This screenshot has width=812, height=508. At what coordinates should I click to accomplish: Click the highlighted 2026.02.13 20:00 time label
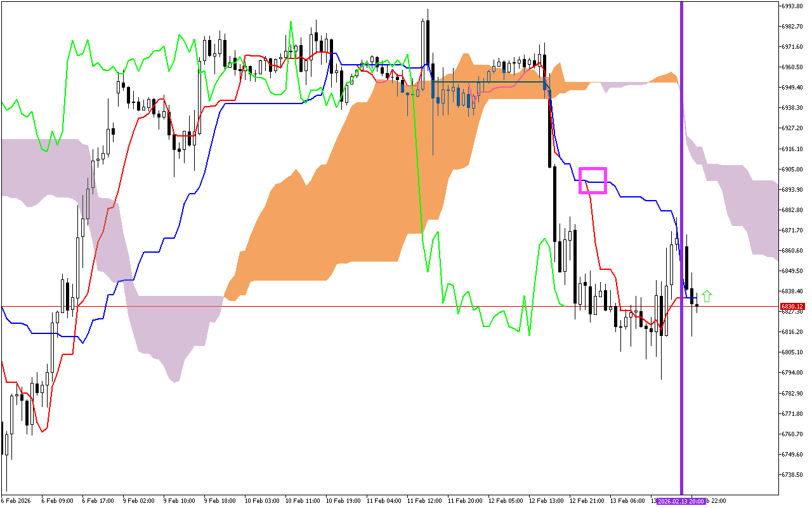tap(681, 500)
